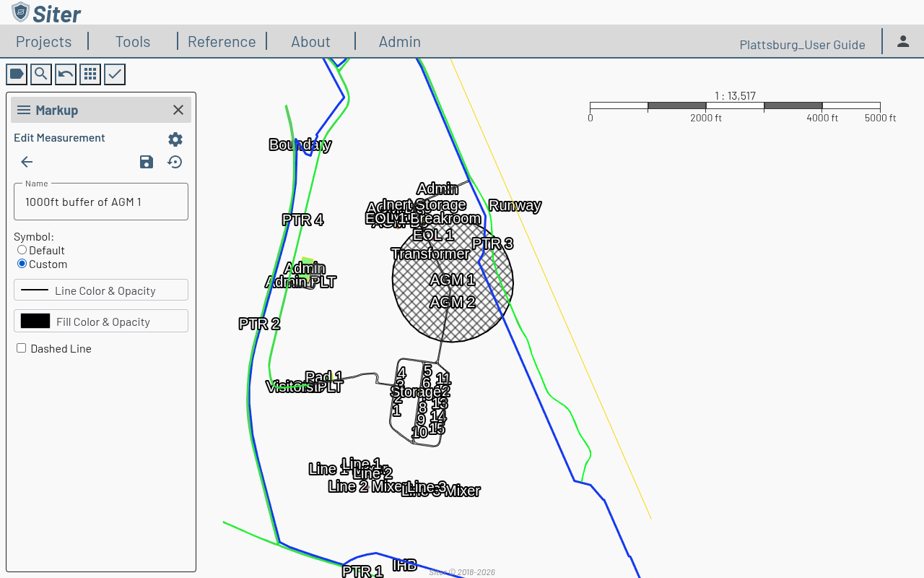Click the Pad 1 map label
924x578 pixels.
[323, 377]
